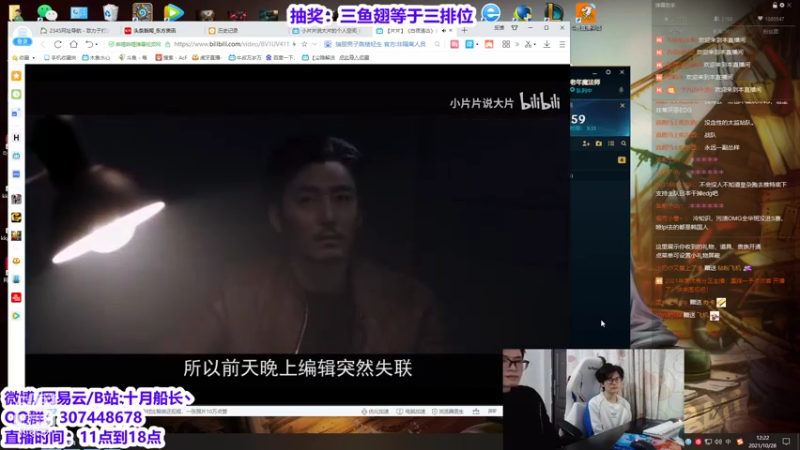Reload the bilibili page
Screen dimensions: 800x450
coord(58,44)
